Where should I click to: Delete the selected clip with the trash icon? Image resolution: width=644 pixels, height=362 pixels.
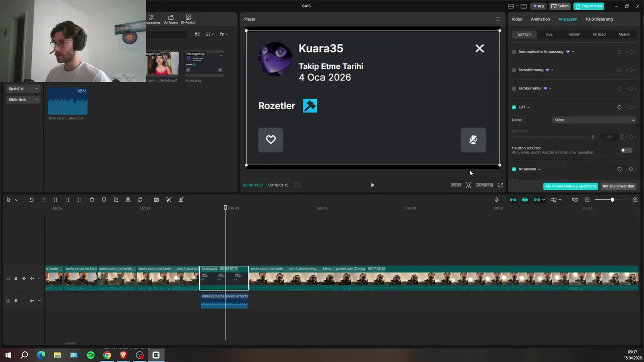point(92,200)
